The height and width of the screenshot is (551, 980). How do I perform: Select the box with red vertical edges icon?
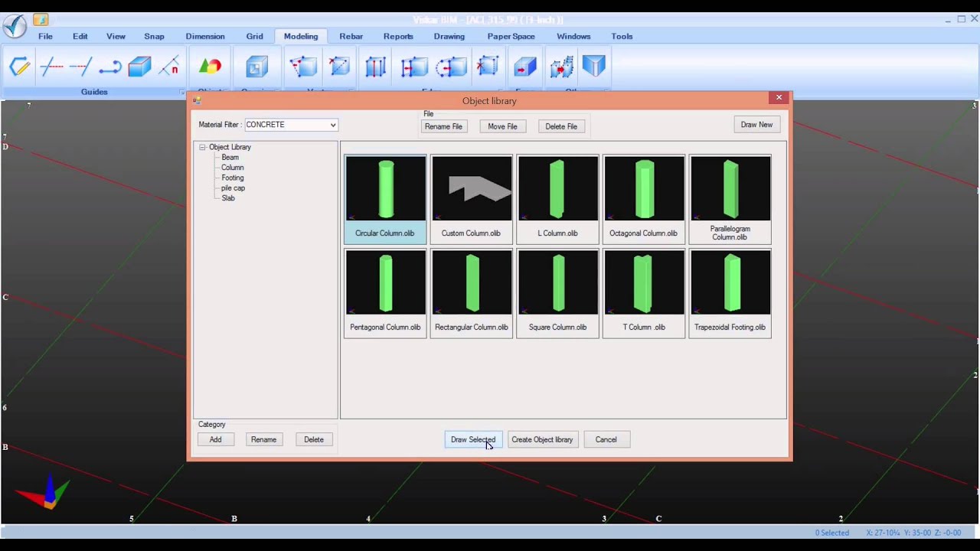click(x=375, y=67)
